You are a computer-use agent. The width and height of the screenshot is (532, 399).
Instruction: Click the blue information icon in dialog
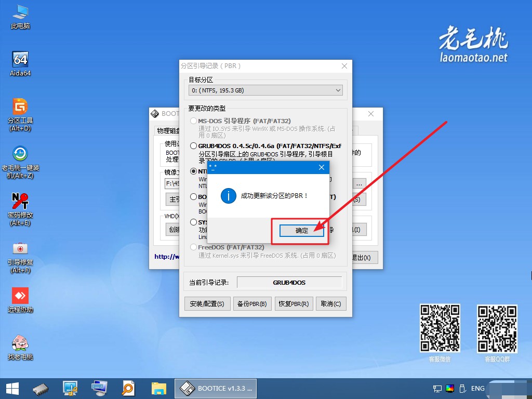click(x=229, y=196)
